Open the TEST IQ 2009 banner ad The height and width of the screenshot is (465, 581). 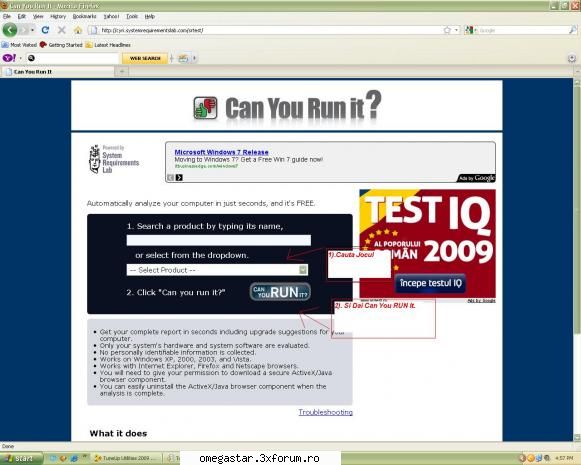pyautogui.click(x=428, y=243)
